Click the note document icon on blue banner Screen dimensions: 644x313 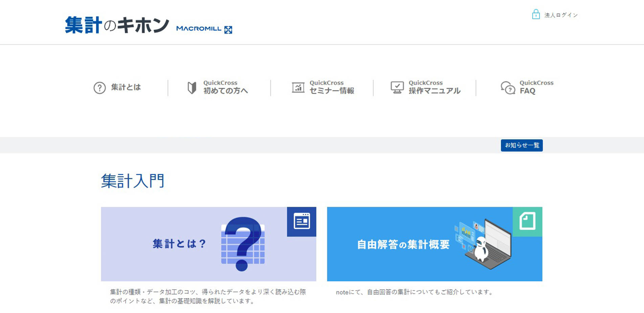(527, 222)
